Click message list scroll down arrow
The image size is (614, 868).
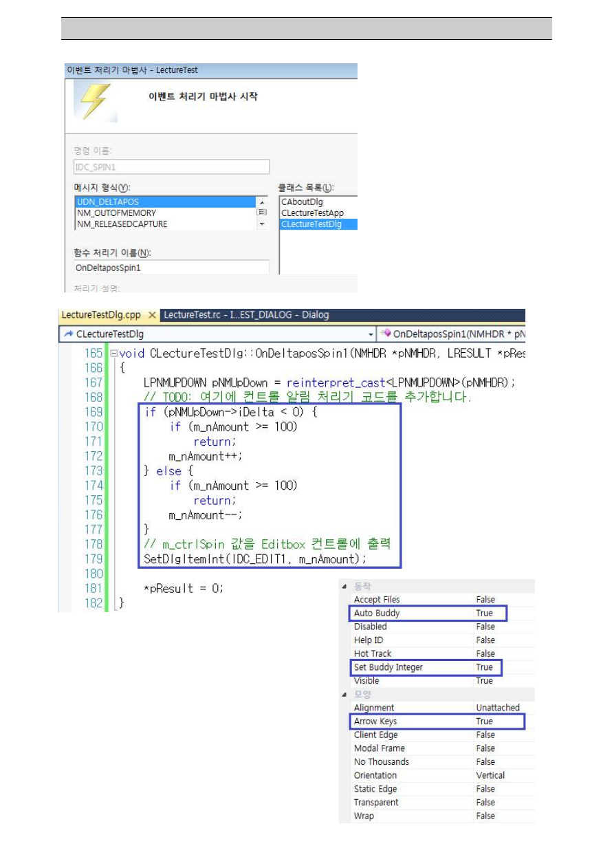(261, 224)
